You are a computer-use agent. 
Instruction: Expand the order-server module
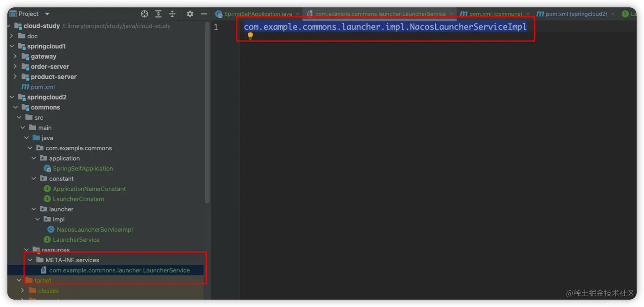(x=15, y=67)
